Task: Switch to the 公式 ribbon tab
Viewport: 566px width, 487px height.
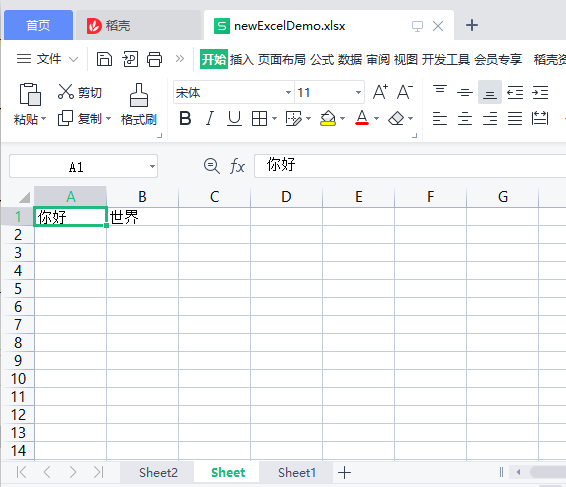Action: coord(322,59)
